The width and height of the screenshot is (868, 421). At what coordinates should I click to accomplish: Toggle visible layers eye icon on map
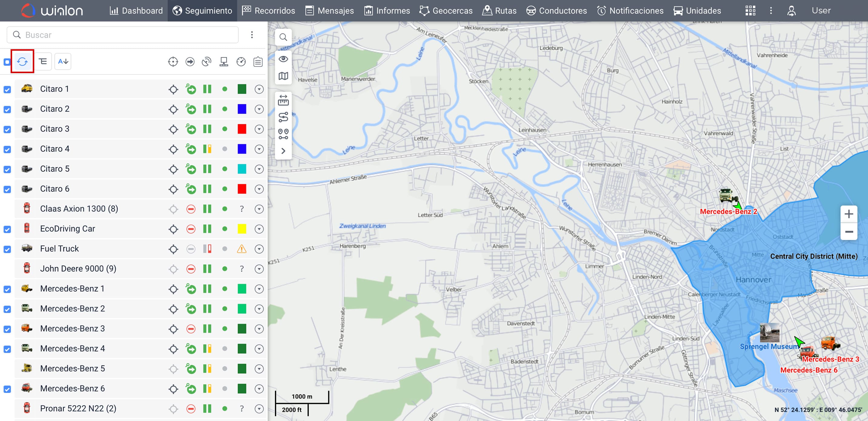pos(283,59)
